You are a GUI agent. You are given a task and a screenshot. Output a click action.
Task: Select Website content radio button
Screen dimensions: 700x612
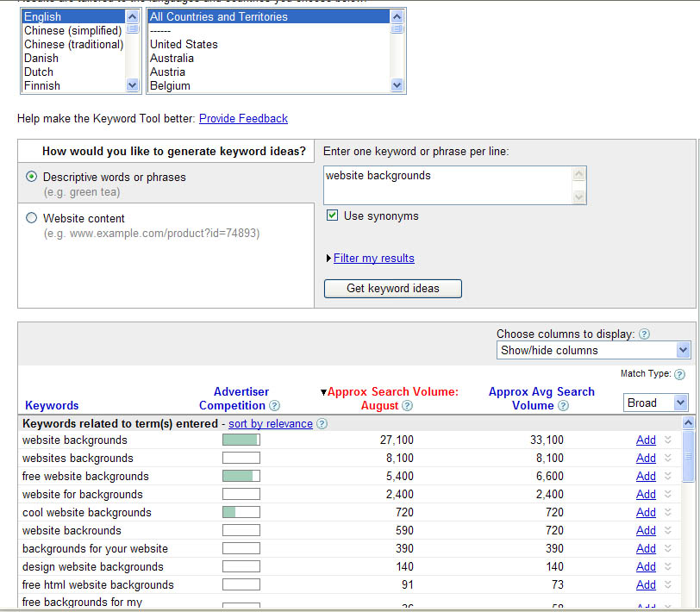[32, 218]
